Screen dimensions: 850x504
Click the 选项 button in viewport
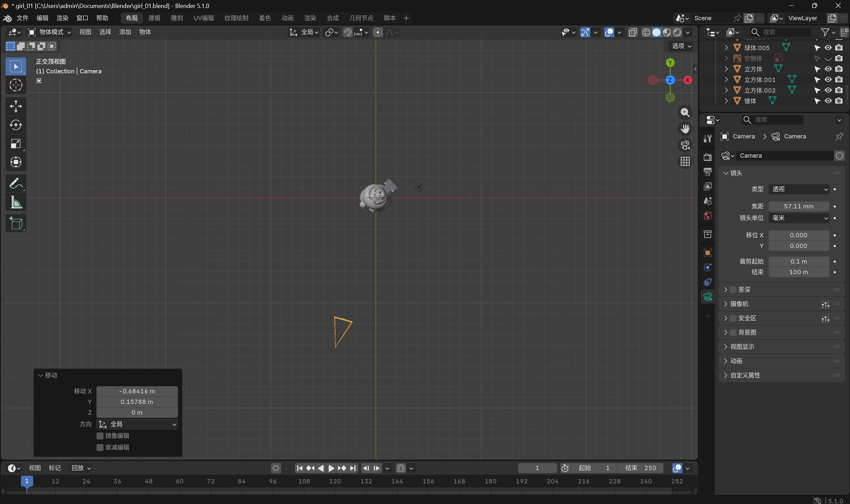pyautogui.click(x=681, y=46)
